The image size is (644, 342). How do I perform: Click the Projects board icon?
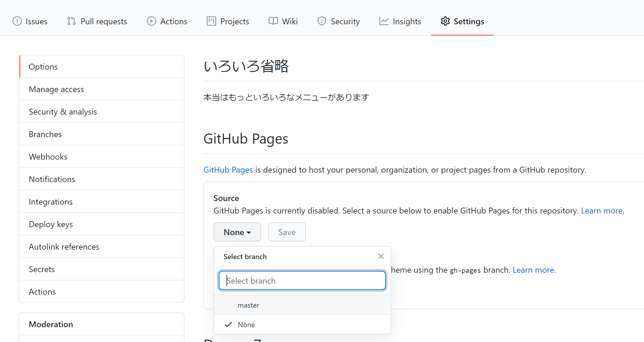[211, 21]
